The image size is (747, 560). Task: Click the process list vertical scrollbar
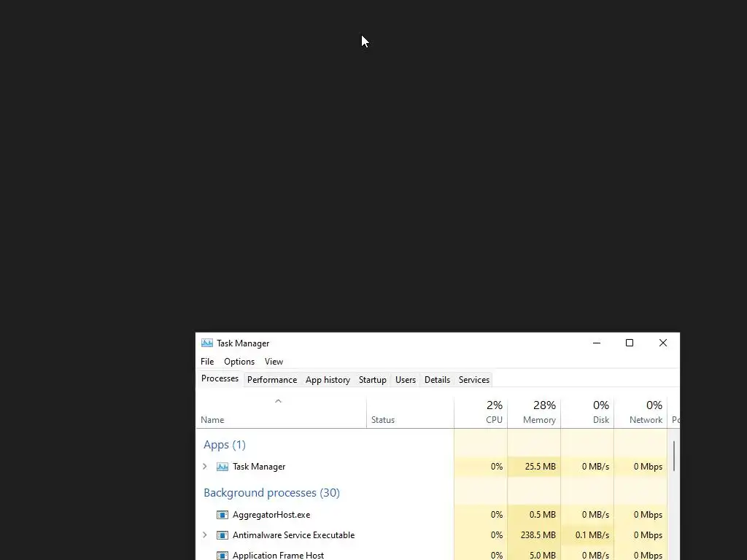674,456
